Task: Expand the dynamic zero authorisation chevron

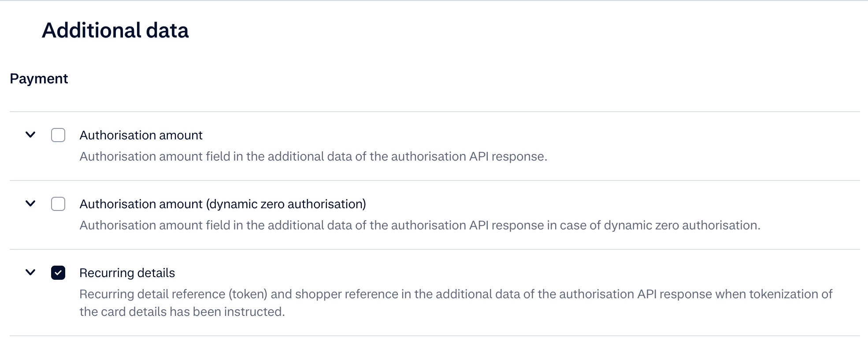Action: pos(30,203)
